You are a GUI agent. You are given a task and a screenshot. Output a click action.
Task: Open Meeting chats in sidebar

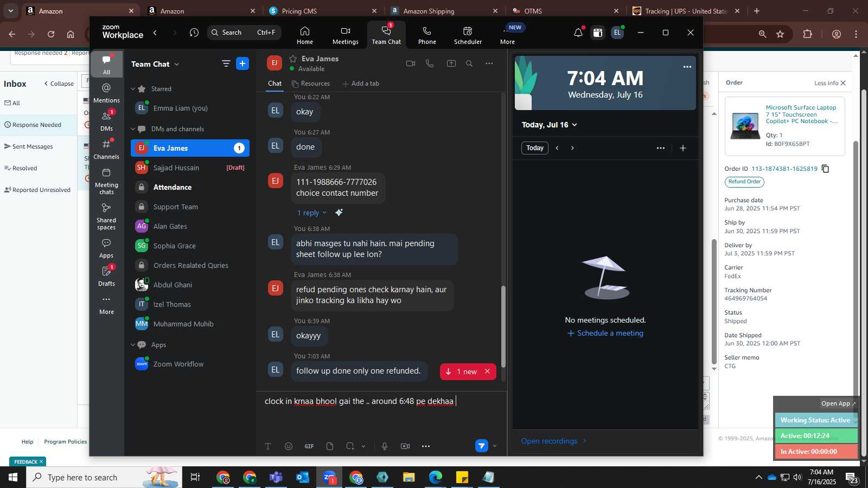pos(106,181)
